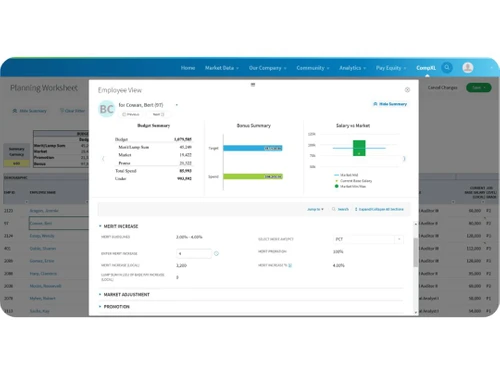Viewport: 500px width, 375px height.
Task: Open the employee link with ID 2088
Action: [43, 274]
